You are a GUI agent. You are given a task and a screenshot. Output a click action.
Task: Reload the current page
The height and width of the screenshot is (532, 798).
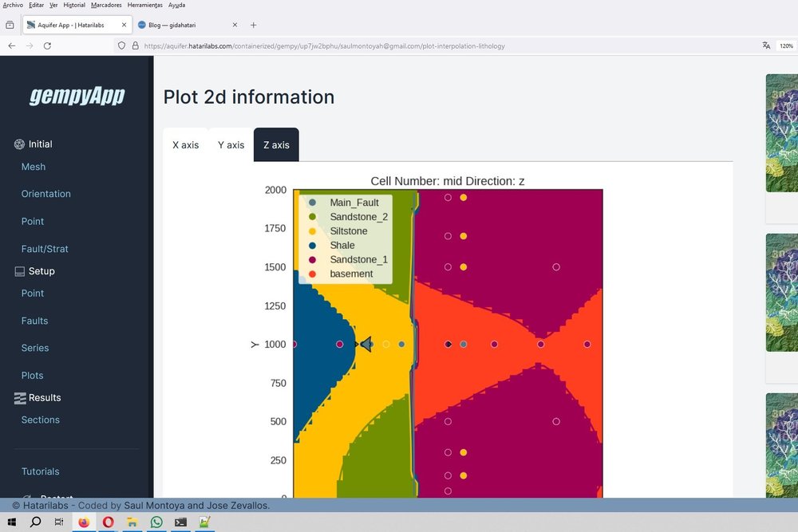(x=48, y=45)
